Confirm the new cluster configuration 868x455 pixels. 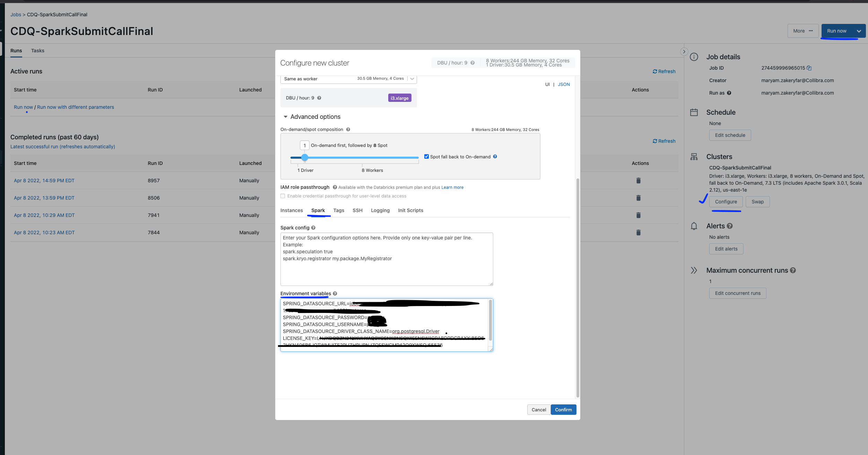563,410
